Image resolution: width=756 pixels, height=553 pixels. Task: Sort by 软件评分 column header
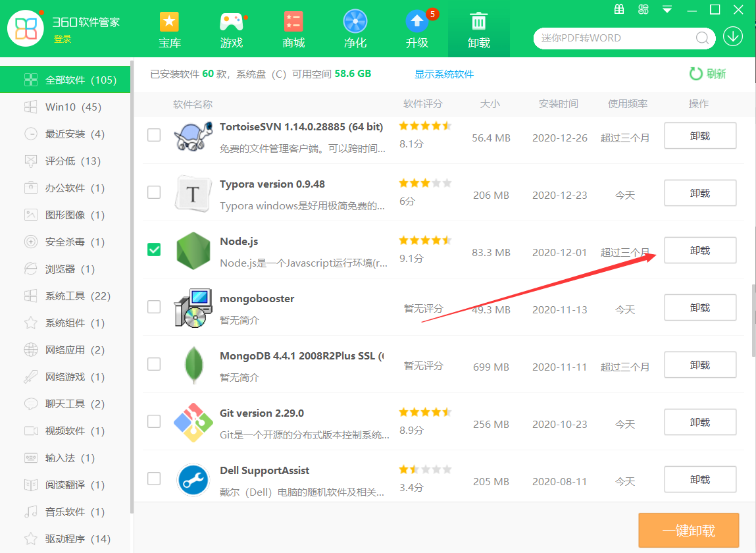[x=422, y=104]
